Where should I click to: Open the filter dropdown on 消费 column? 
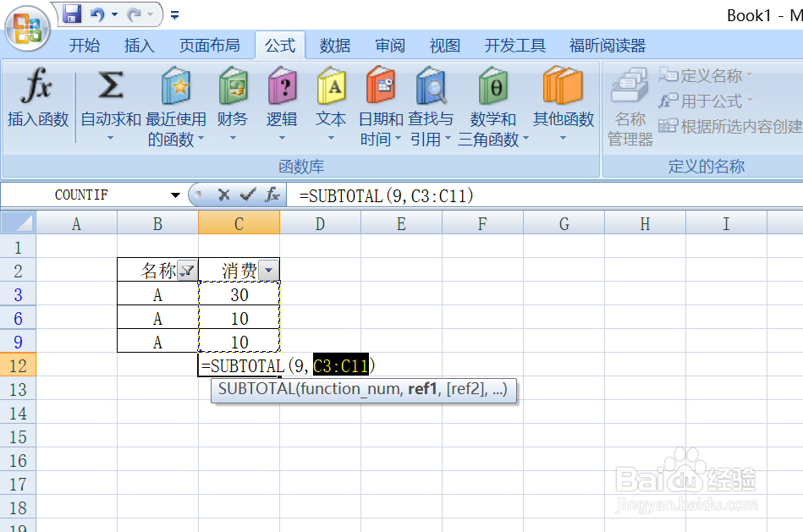tap(268, 270)
